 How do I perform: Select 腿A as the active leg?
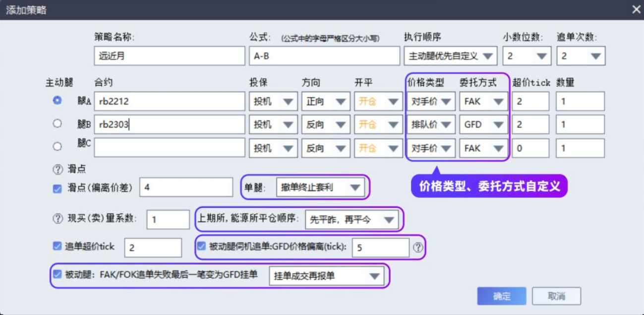coord(58,100)
